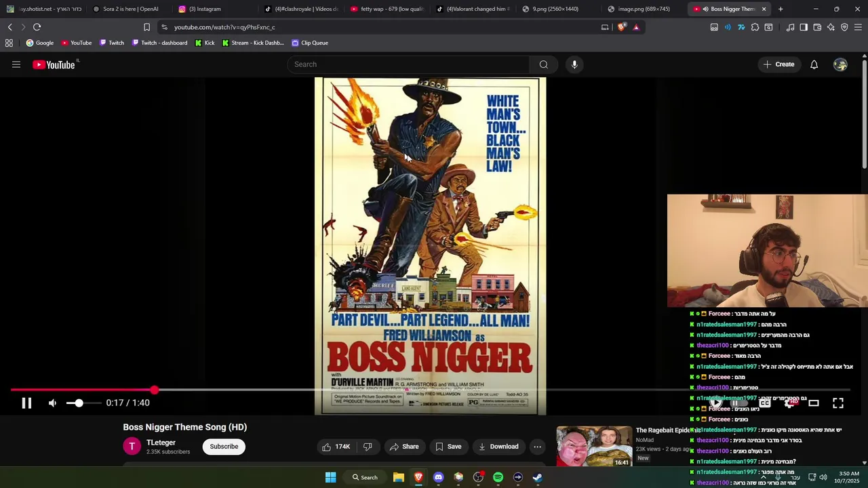Focus the YouTube Search box
Viewport: 868px width, 488px height.
[x=408, y=64]
